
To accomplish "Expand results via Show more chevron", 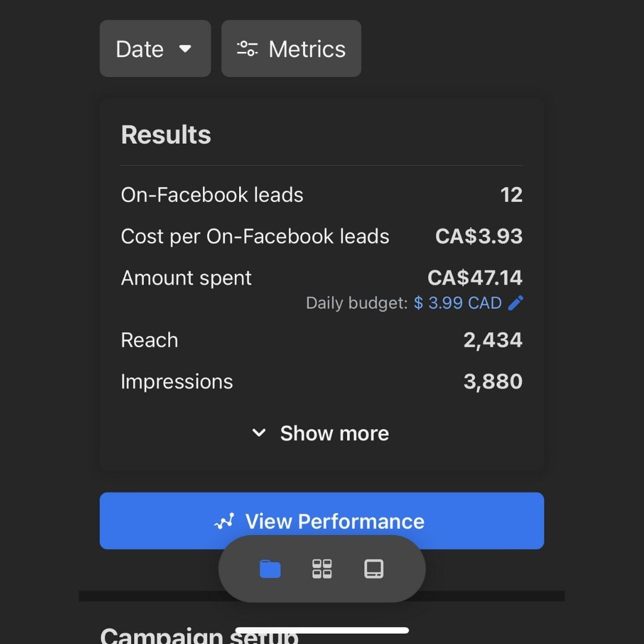I will [x=259, y=433].
